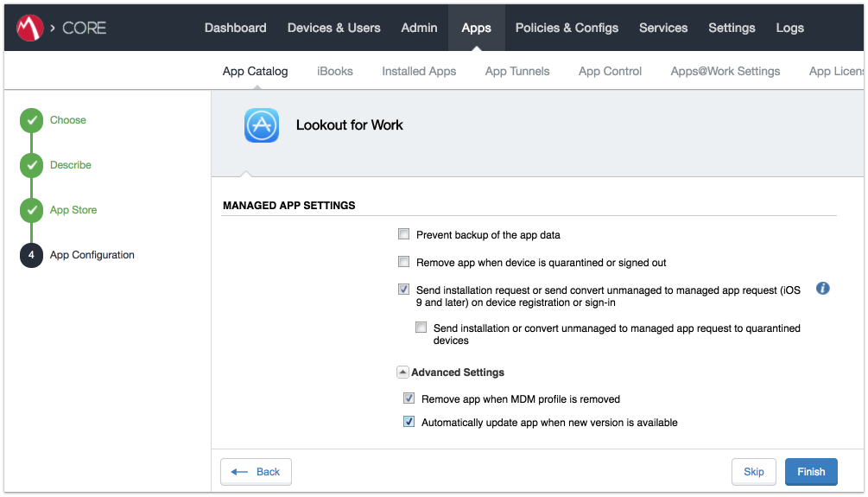Open the Dashboard menu
Image resolution: width=868 pixels, height=497 pixels.
(235, 28)
